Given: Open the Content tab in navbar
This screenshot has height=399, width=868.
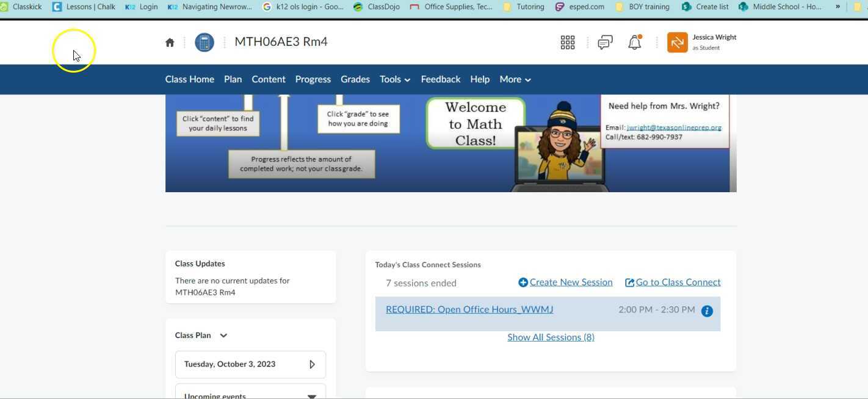Looking at the screenshot, I should (x=268, y=79).
